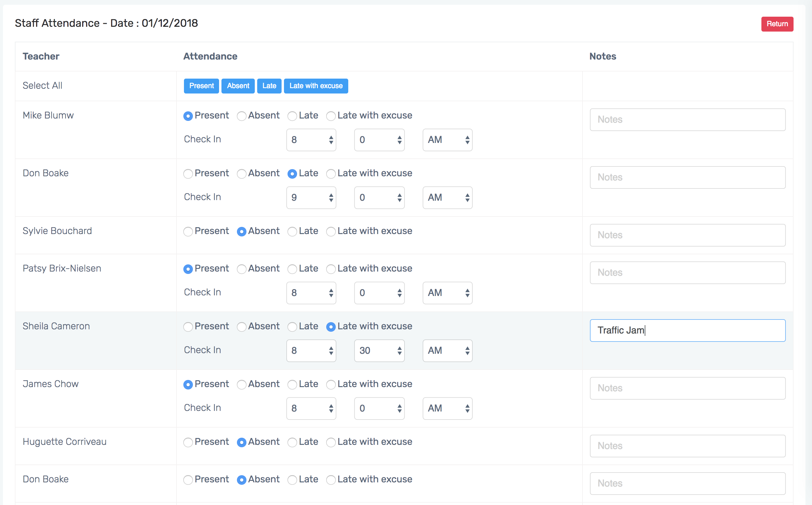Choose Late with excuse for Patsy Brix-Nielsen

tap(331, 269)
